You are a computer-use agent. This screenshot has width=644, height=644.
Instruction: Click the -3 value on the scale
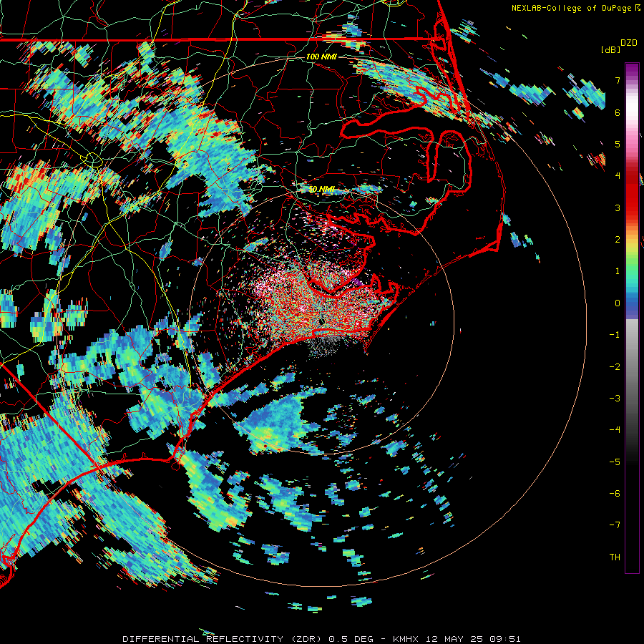(x=615, y=399)
